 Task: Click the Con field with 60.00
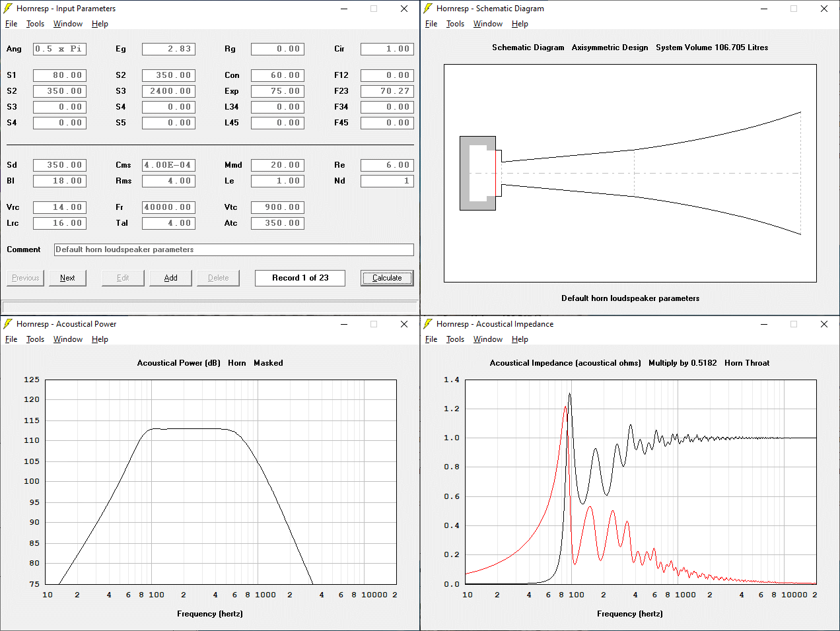[277, 75]
